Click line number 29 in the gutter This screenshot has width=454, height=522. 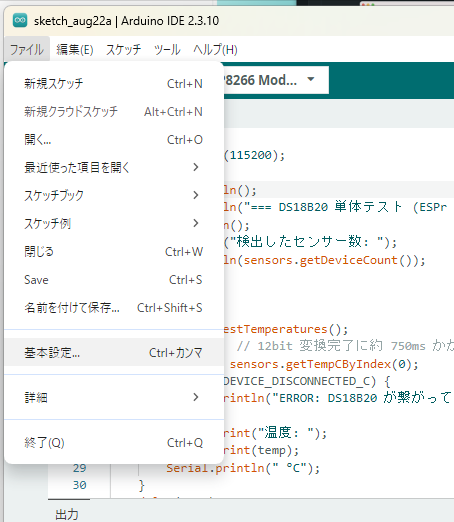tap(79, 468)
